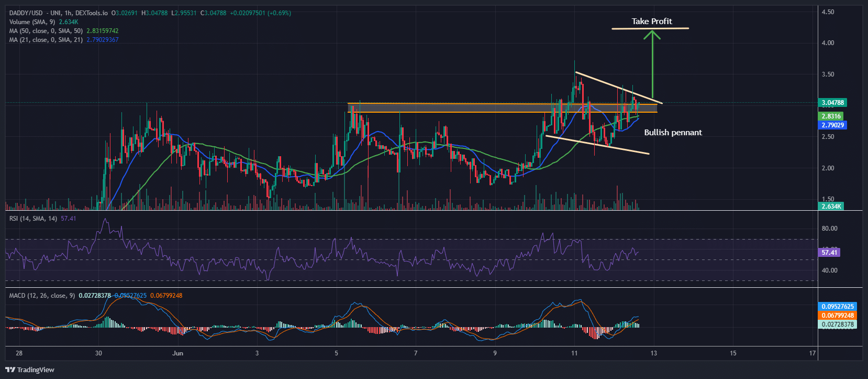Select the Volume (SMA, 9) indicator label

[x=33, y=22]
